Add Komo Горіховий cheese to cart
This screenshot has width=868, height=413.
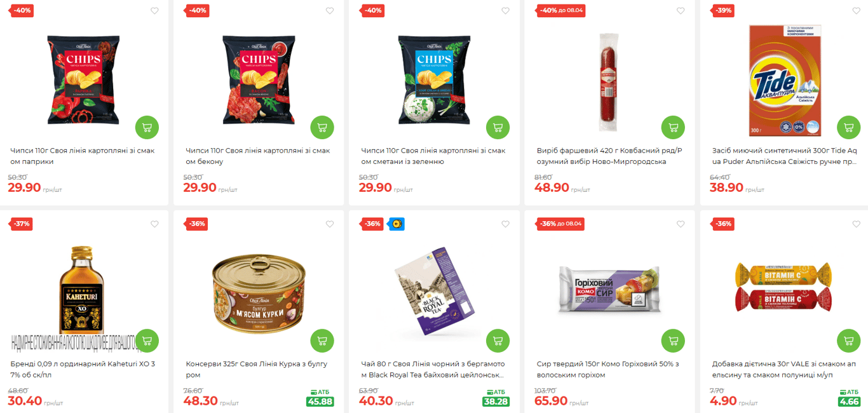point(673,341)
